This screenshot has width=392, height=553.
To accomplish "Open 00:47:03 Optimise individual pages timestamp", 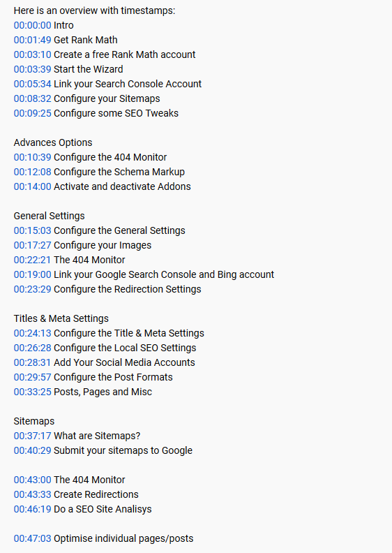I will [x=32, y=538].
